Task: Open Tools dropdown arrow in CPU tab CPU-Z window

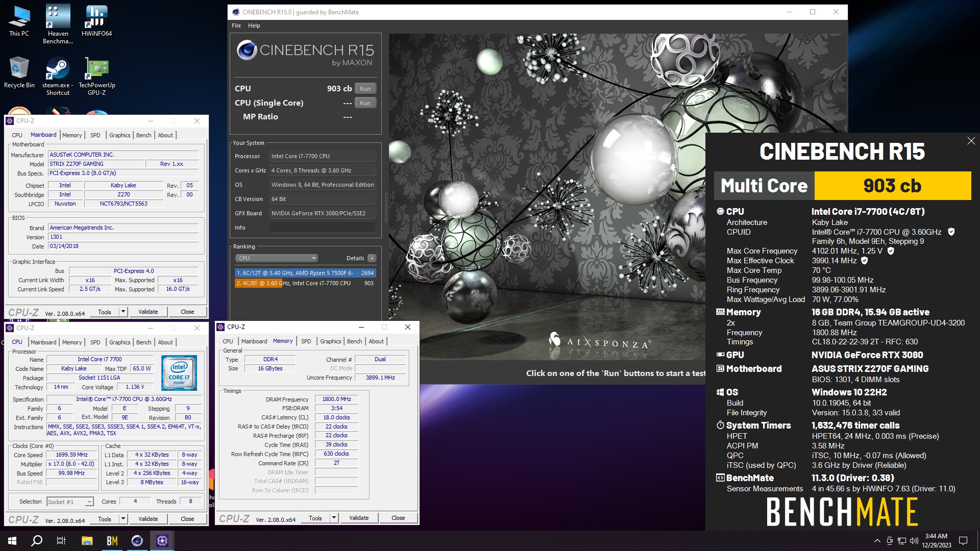Action: 123,519
